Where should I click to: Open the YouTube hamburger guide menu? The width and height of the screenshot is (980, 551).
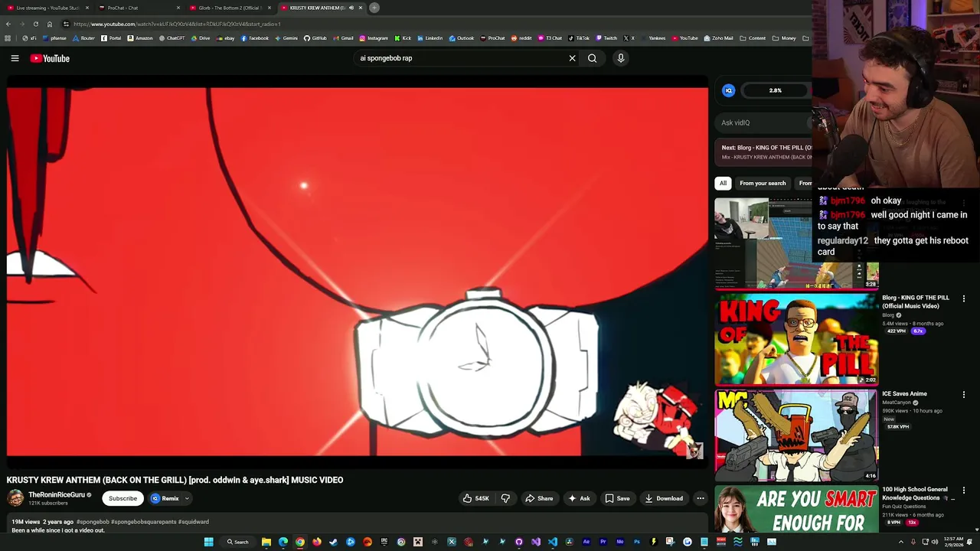[15, 58]
